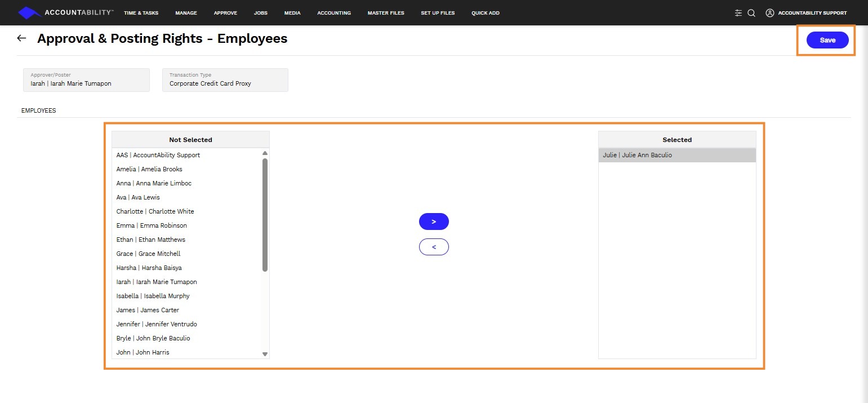
Task: Select Charlotte | Charlotte White
Action: click(x=186, y=211)
